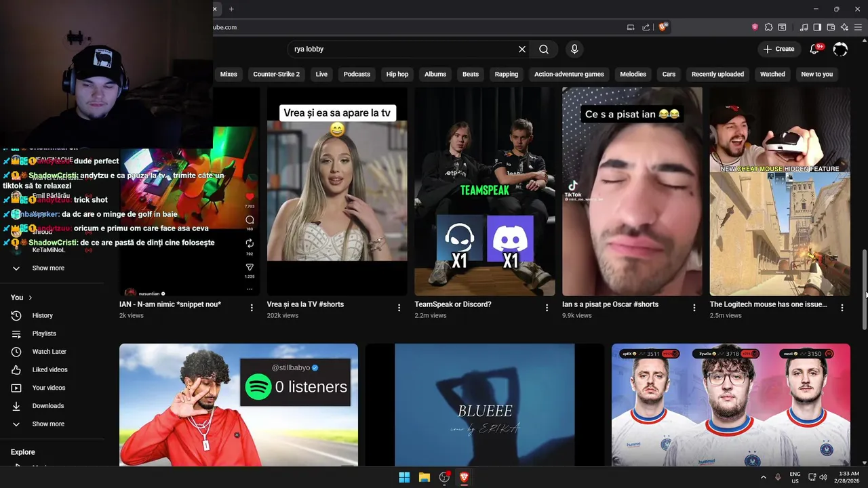Open the '0 listeners' stillbabyo video thumbnail
This screenshot has width=868, height=488.
(x=239, y=405)
